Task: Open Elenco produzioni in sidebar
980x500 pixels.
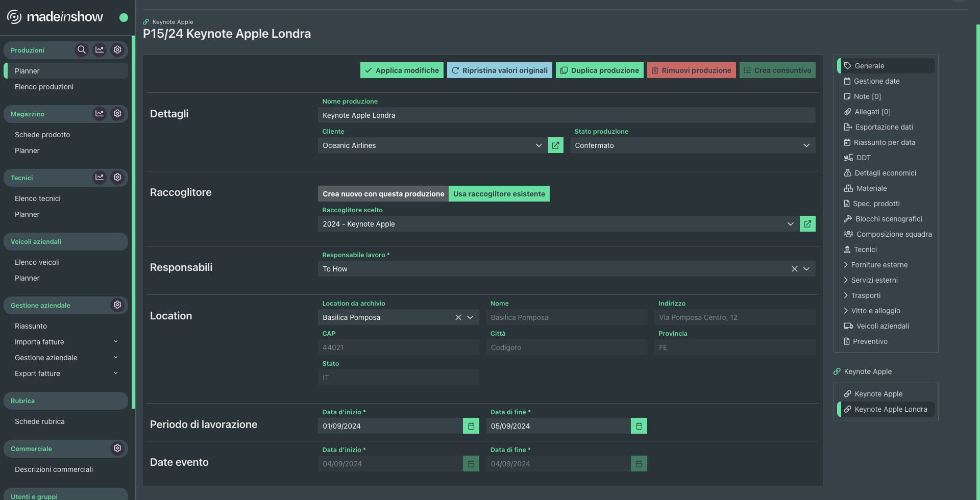Action: coord(66,87)
